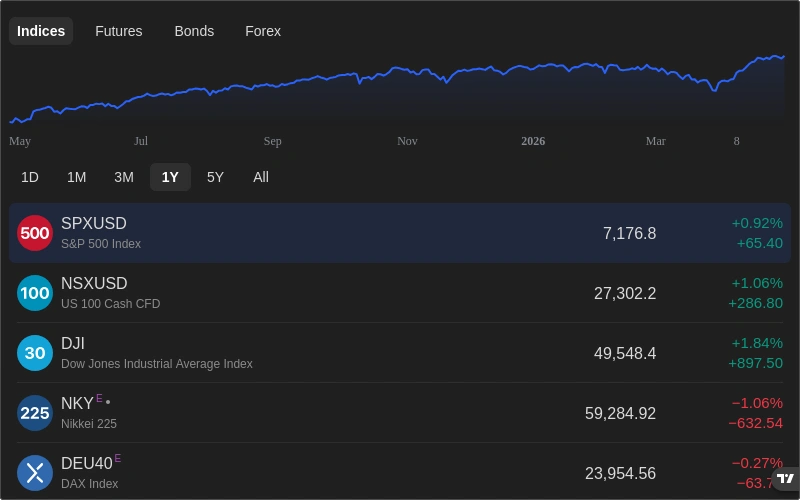Click the +0.92% change value
This screenshot has height=500, width=800.
757,223
